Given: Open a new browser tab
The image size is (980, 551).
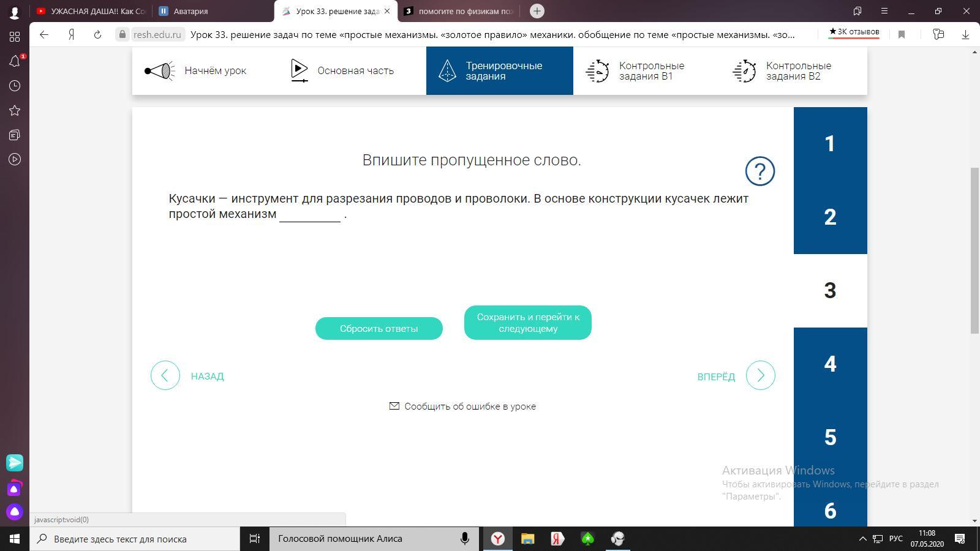Looking at the screenshot, I should point(537,11).
